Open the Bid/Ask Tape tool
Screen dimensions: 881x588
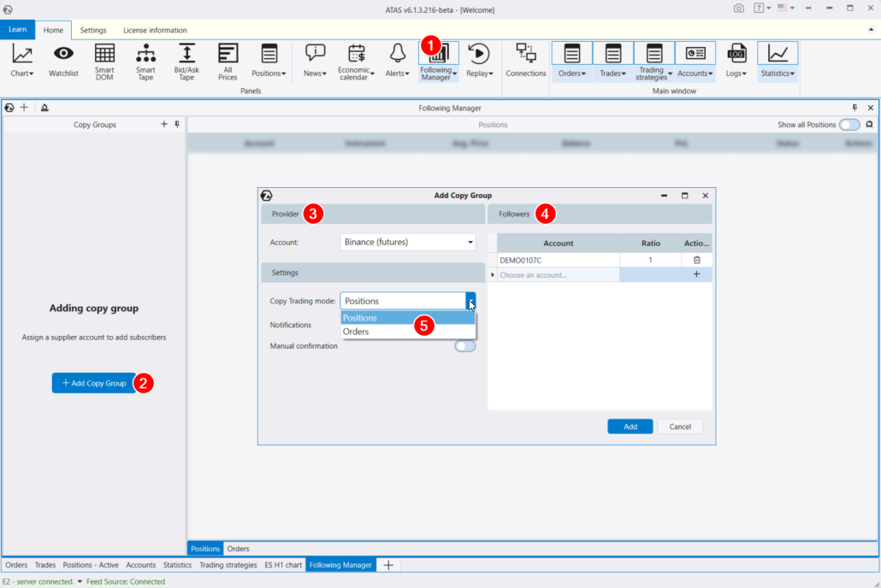(x=186, y=58)
